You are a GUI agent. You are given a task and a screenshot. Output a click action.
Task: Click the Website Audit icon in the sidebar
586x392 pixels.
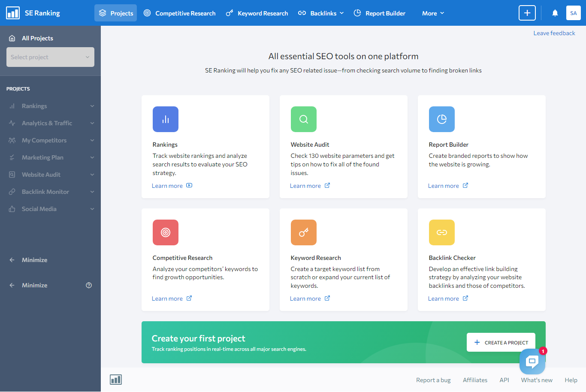point(12,175)
